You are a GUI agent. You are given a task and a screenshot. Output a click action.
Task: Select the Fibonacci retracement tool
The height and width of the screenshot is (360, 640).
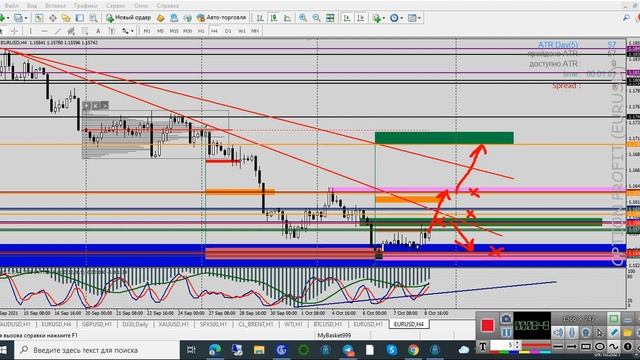click(84, 31)
